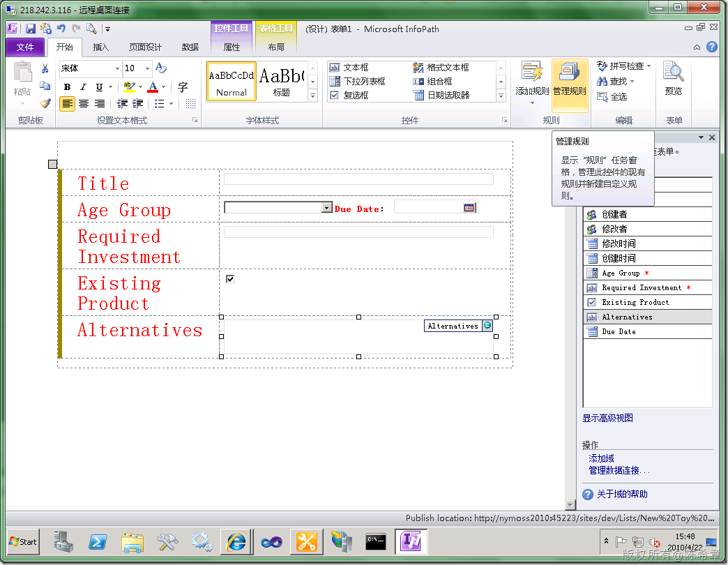Select the 标题 heading font style
The height and width of the screenshot is (565, 728).
click(281, 82)
